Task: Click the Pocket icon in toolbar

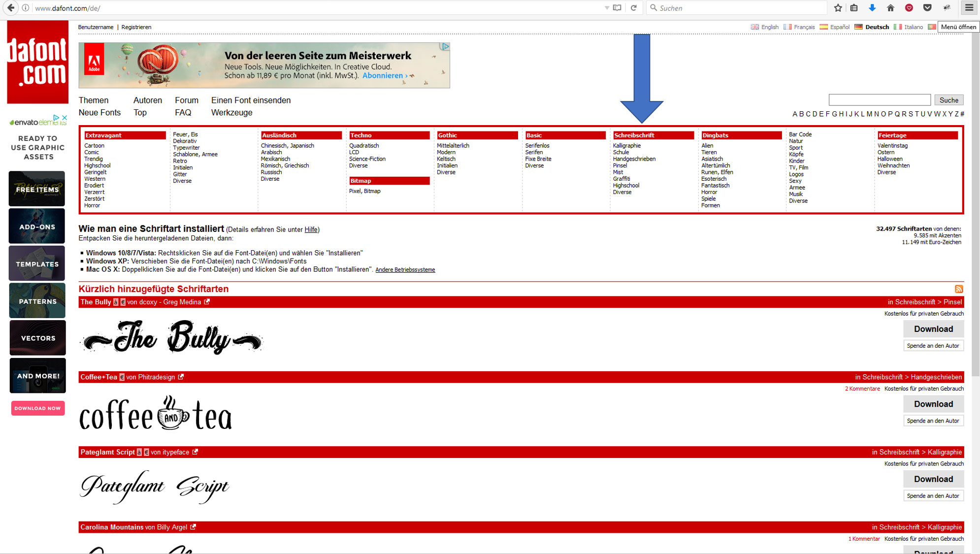Action: click(927, 8)
